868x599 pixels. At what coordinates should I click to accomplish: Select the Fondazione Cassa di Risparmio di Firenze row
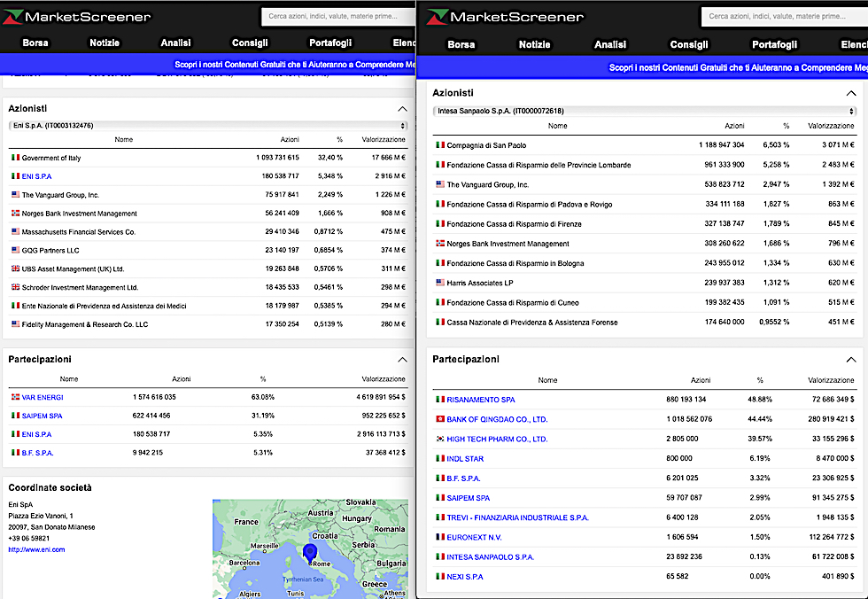[645, 223]
